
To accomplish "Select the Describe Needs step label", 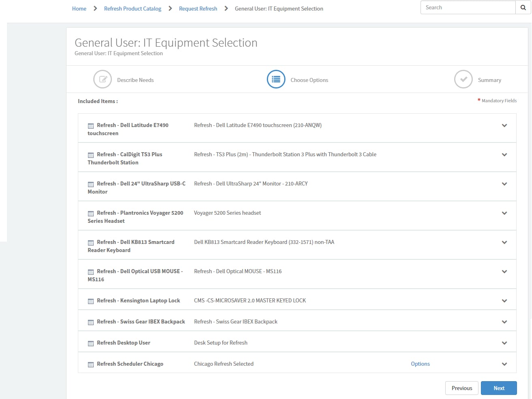I will (x=135, y=80).
